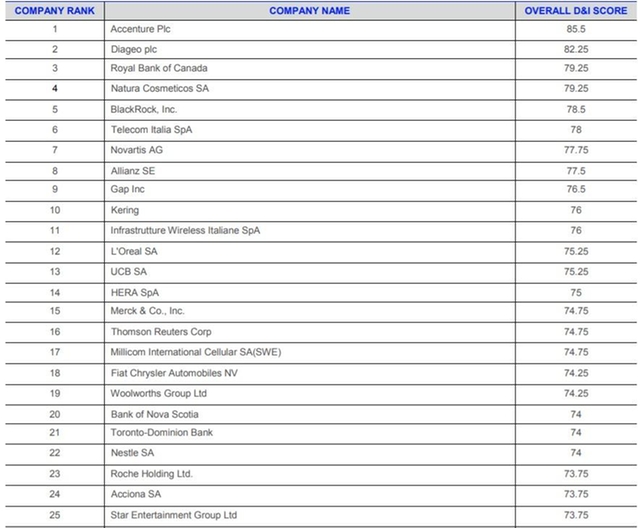
Task: Select the 85.5 score cell
Action: pyautogui.click(x=575, y=29)
